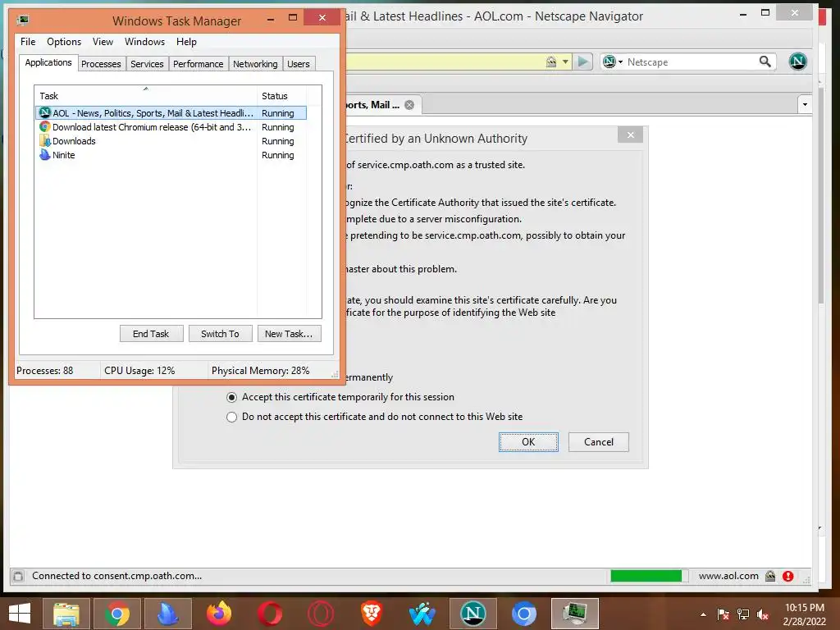Screen dimensions: 840x630
Task: Open the search engine selector dropdown
Action: [612, 62]
